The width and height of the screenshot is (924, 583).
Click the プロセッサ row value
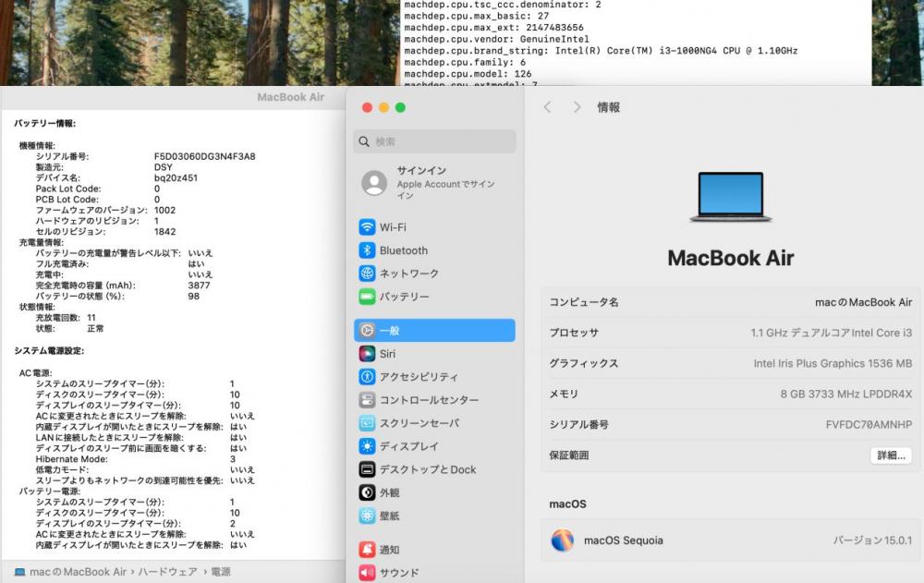(x=831, y=333)
